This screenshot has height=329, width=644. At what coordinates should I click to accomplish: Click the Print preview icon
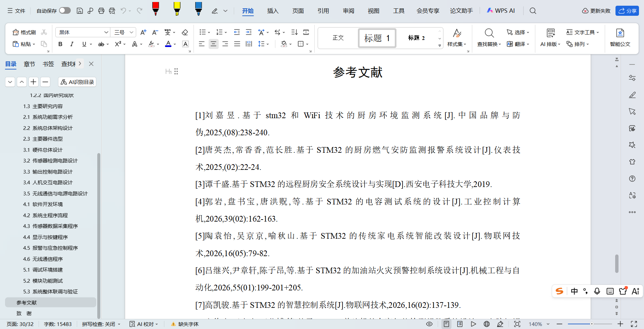point(112,11)
